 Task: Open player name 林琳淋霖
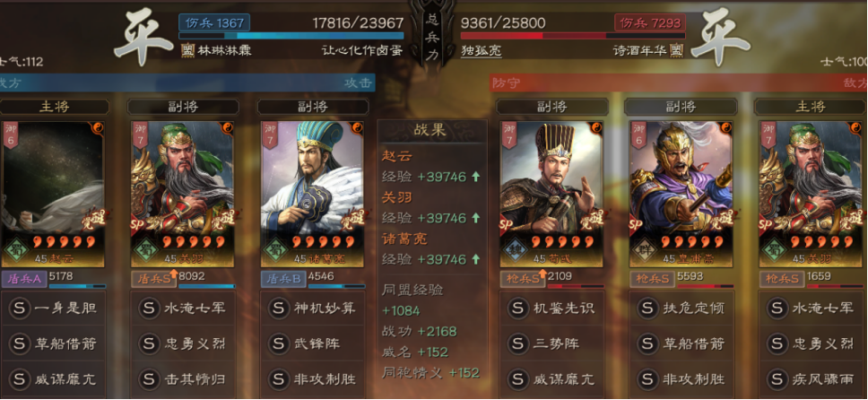(224, 50)
